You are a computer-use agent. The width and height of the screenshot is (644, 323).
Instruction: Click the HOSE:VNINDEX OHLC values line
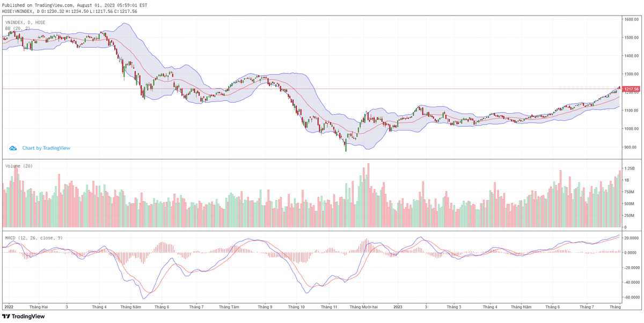[x=70, y=11]
